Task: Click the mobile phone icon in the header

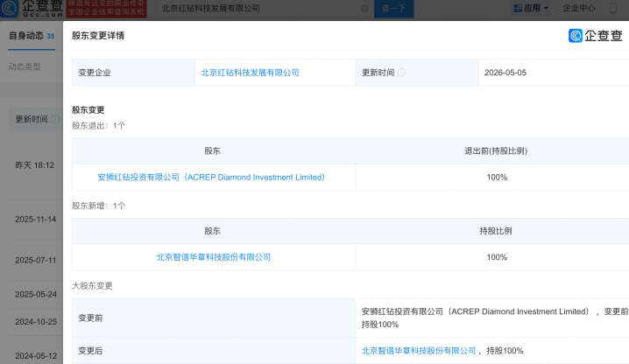Action: [613, 8]
